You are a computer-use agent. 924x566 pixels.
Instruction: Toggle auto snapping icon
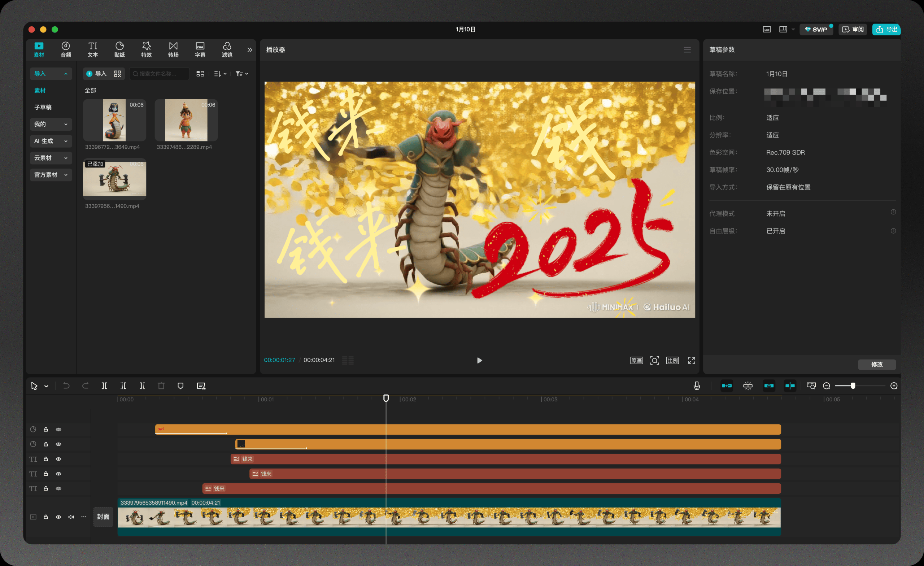pyautogui.click(x=748, y=386)
